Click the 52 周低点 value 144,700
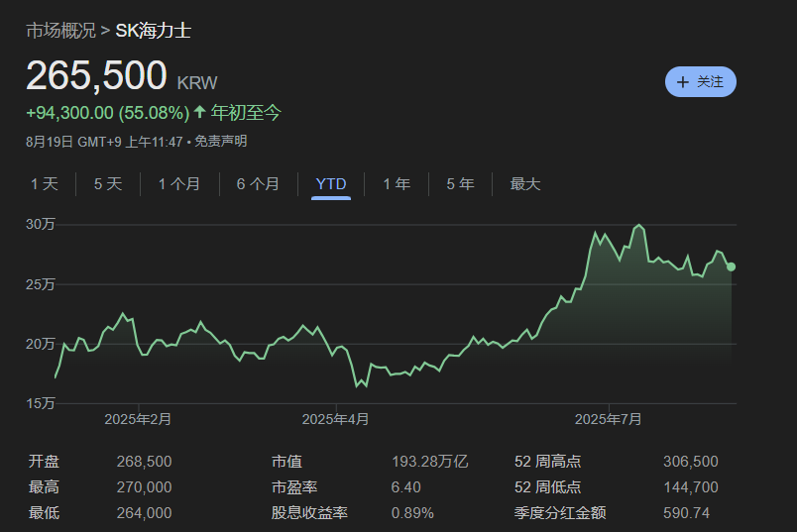Viewport: 797px width, 532px height. tap(691, 487)
